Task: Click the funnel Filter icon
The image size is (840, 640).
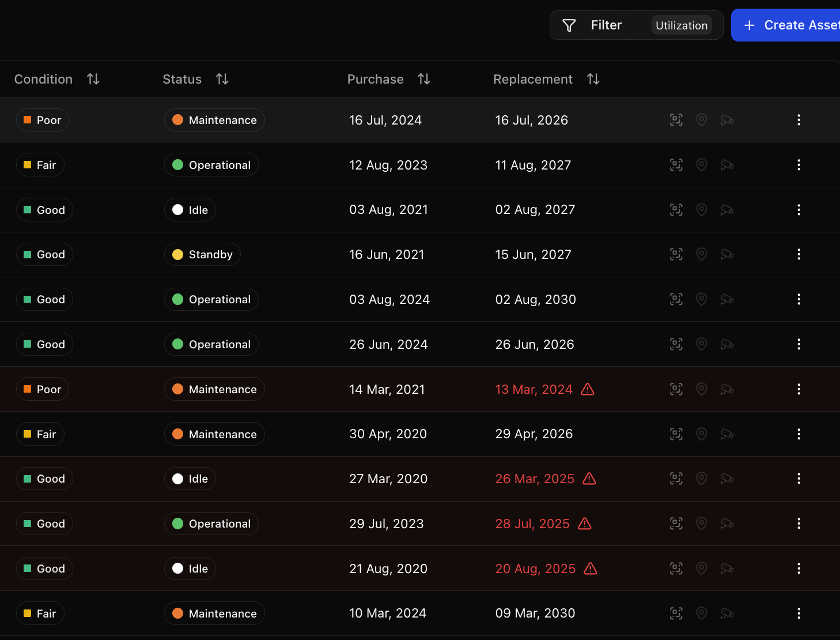Action: (569, 25)
